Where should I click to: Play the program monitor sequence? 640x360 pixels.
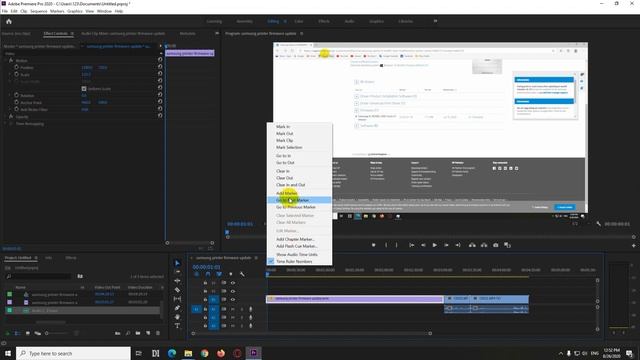click(x=435, y=245)
